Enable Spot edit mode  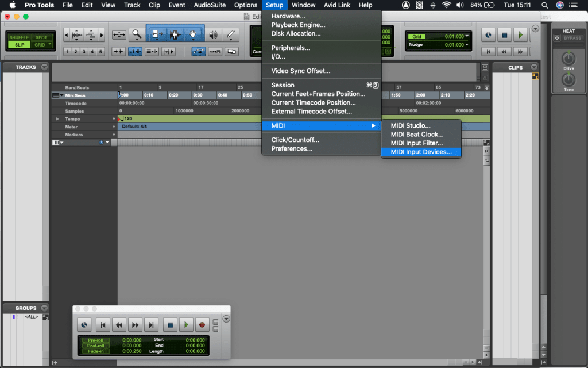[x=41, y=37]
